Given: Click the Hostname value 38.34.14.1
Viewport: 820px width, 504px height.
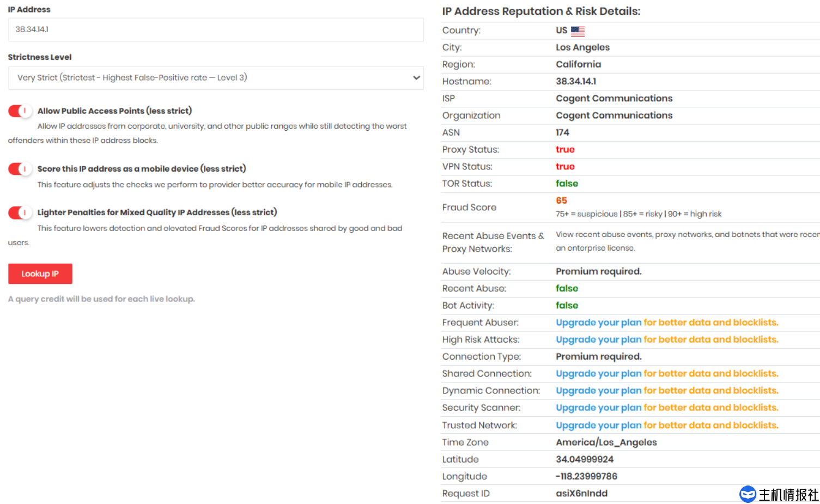Looking at the screenshot, I should [x=575, y=81].
